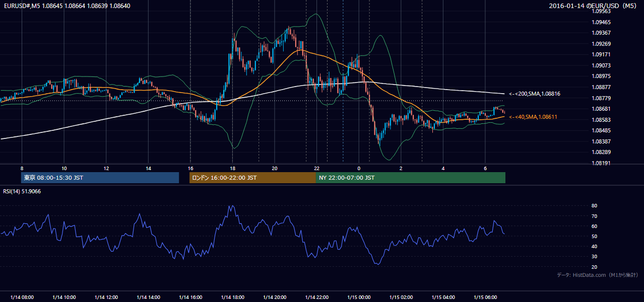Click the 1/14 08:00 date label at the bottom

pos(22,297)
